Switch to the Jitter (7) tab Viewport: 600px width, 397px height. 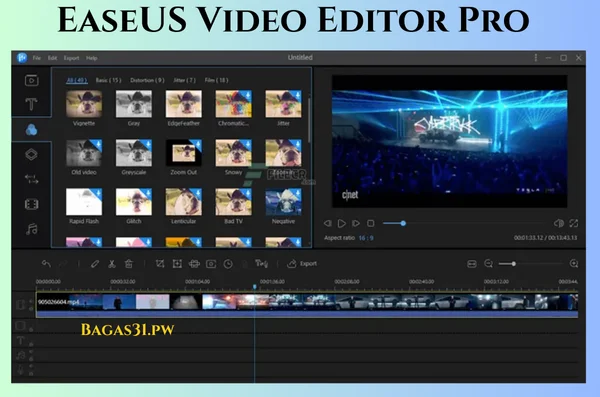(184, 80)
